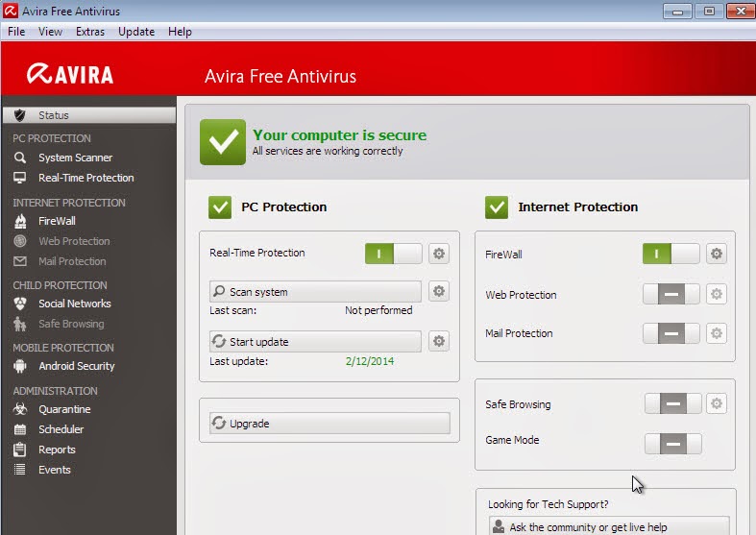Screen dimensions: 756x535
Task: Toggle the Game Mode switch
Action: (x=673, y=444)
